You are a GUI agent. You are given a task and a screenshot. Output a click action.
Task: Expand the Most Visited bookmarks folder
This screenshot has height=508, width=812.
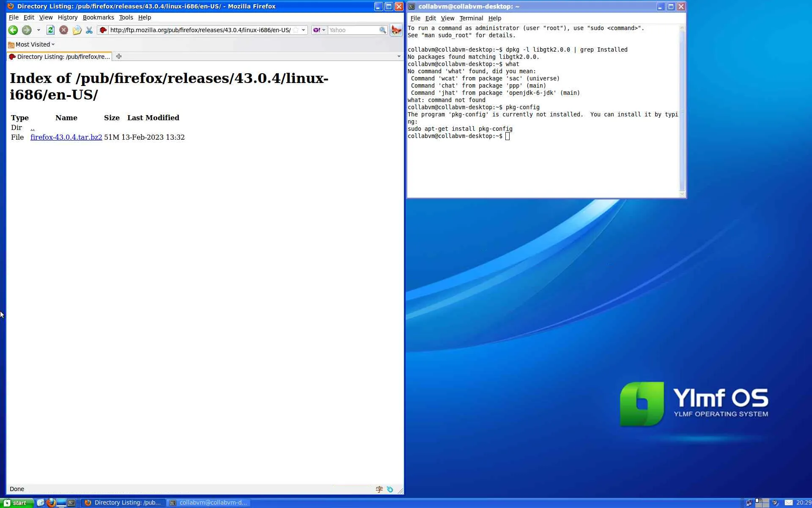click(x=32, y=44)
